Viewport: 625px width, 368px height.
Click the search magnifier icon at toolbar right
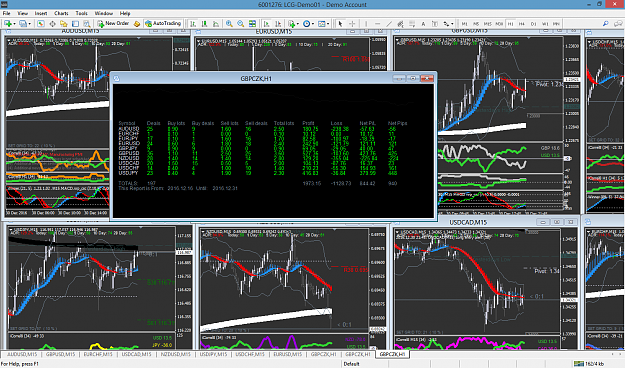pos(605,24)
